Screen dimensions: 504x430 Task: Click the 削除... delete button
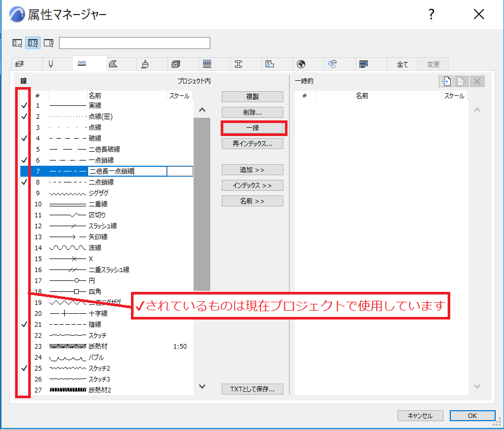coord(253,112)
